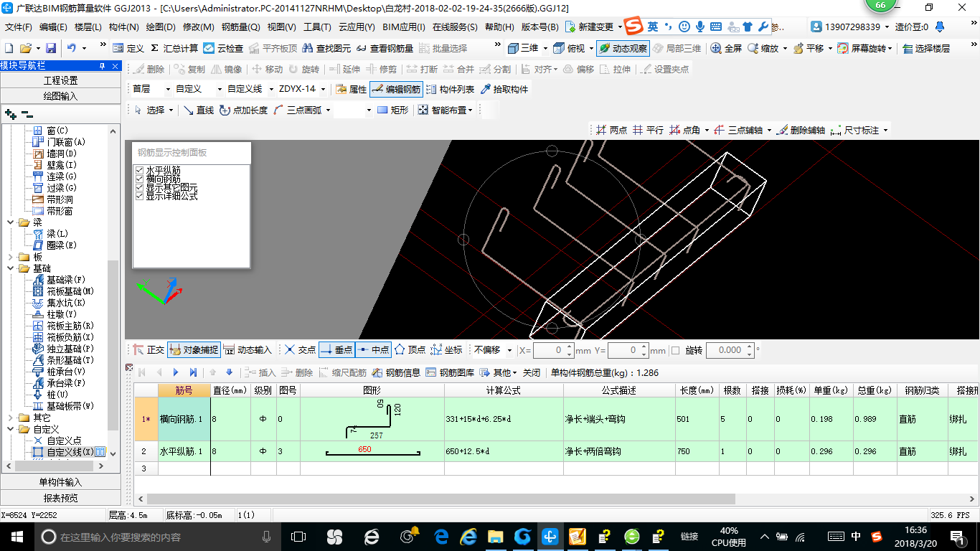Select 直线 line drawing tool
This screenshot has width=980, height=551.
[199, 110]
